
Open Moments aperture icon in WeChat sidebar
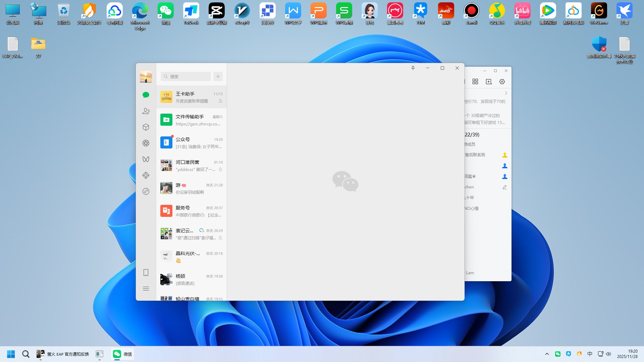(146, 143)
